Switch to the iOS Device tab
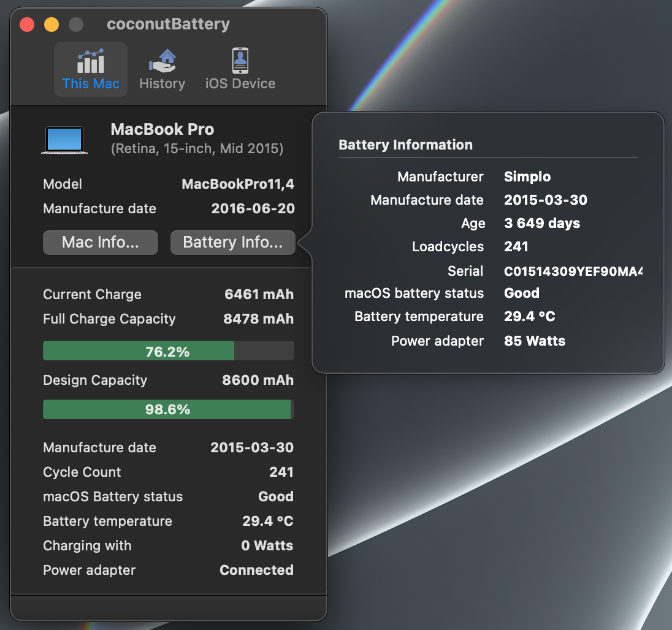 click(x=240, y=69)
